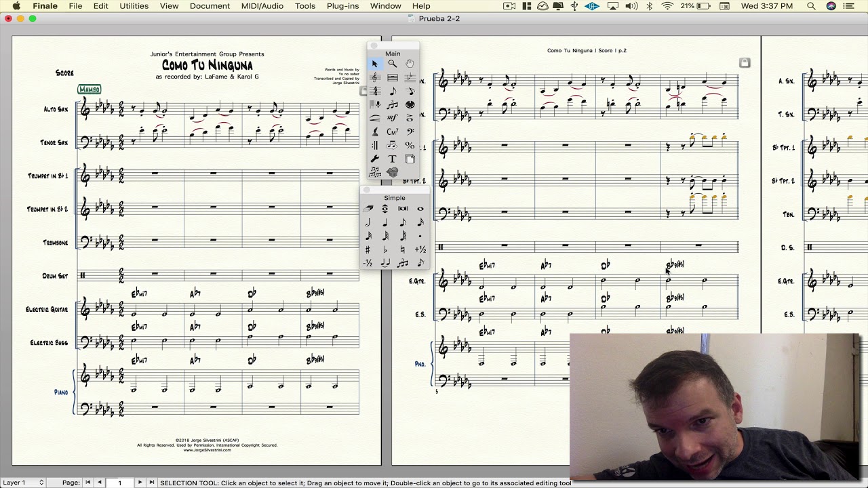Choose the sixteenth note duration

[x=420, y=222]
